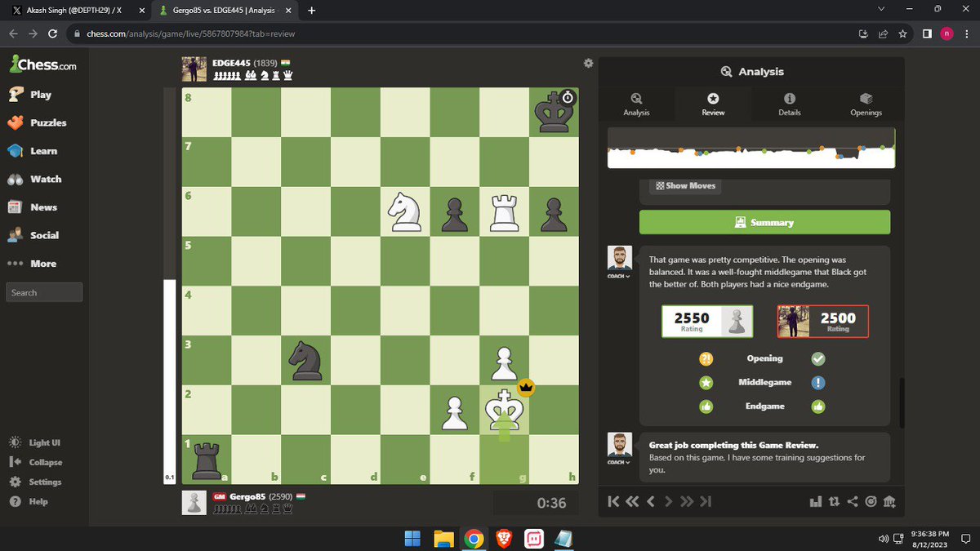The height and width of the screenshot is (551, 980).
Task: Switch to Light UI
Action: click(x=34, y=442)
